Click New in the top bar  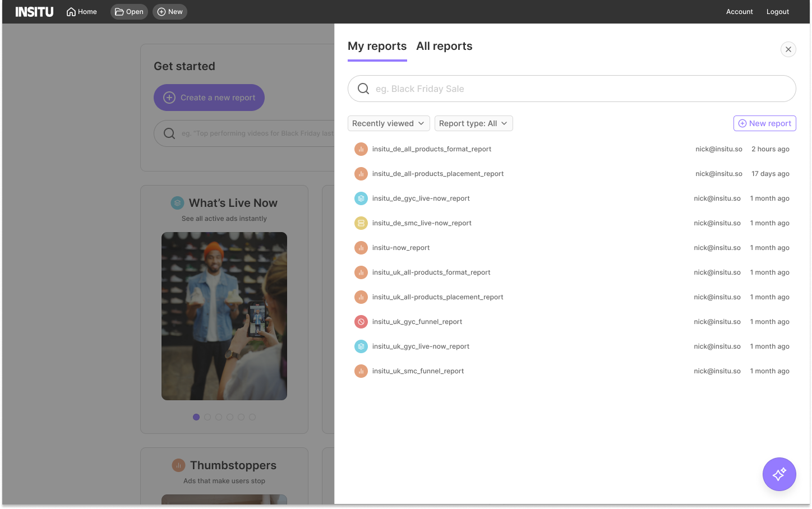(x=170, y=12)
